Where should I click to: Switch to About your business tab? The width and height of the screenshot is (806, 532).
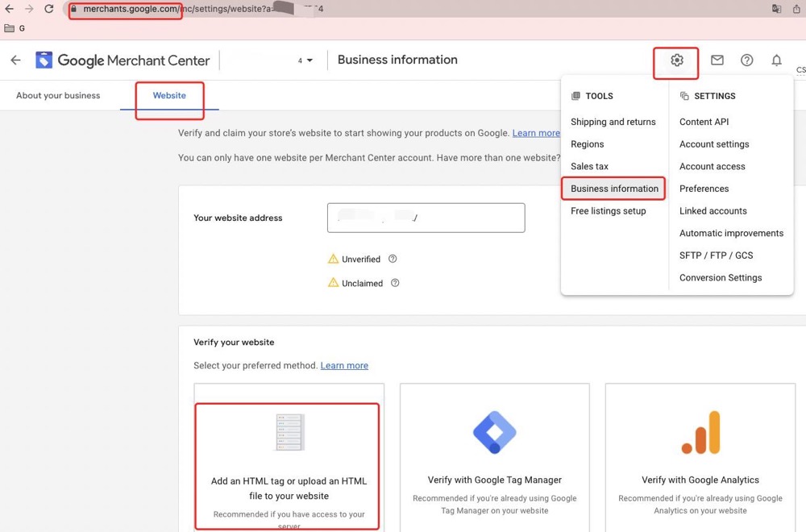(58, 95)
